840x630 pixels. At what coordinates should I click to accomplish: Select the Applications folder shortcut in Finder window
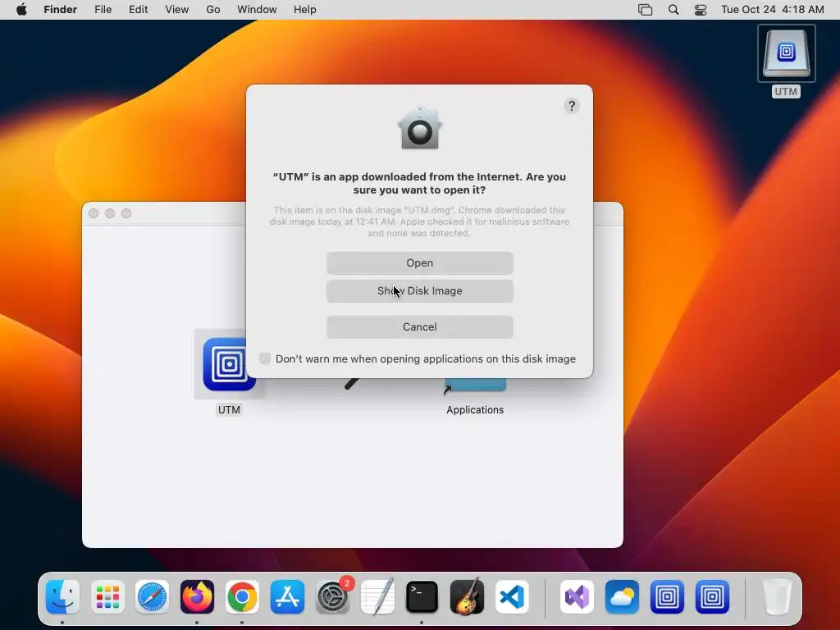click(475, 386)
